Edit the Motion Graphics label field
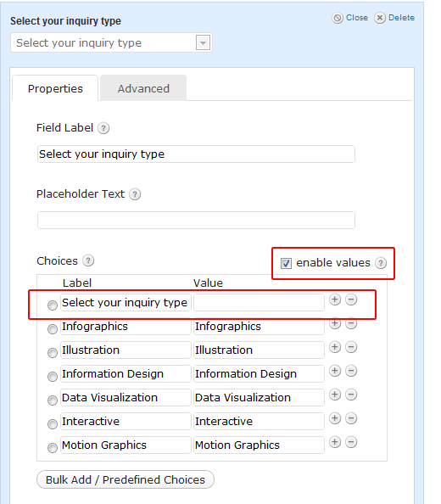The image size is (441, 504). point(126,445)
